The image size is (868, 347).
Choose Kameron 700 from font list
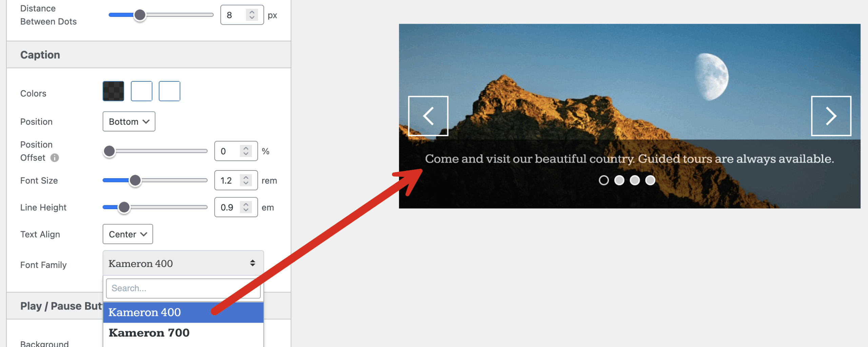pyautogui.click(x=183, y=333)
